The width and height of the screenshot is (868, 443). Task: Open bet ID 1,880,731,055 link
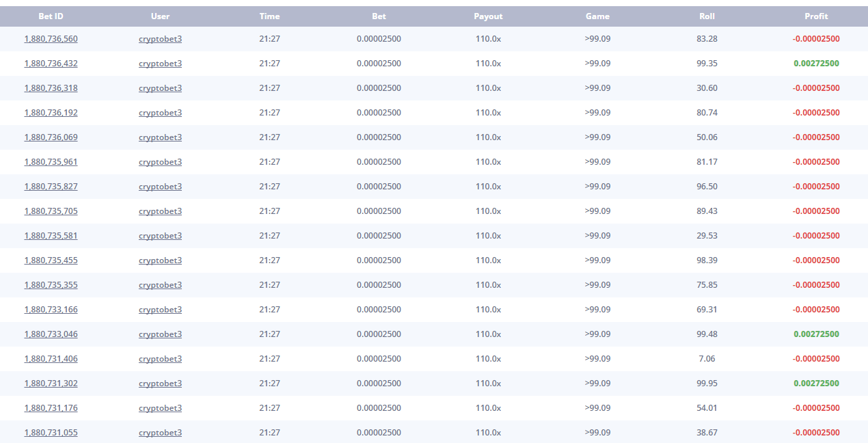pos(51,433)
